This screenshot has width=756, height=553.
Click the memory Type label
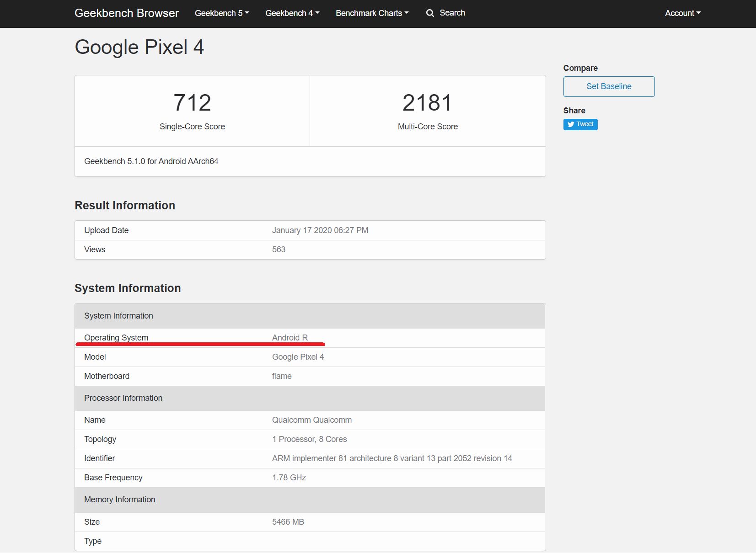pos(93,541)
